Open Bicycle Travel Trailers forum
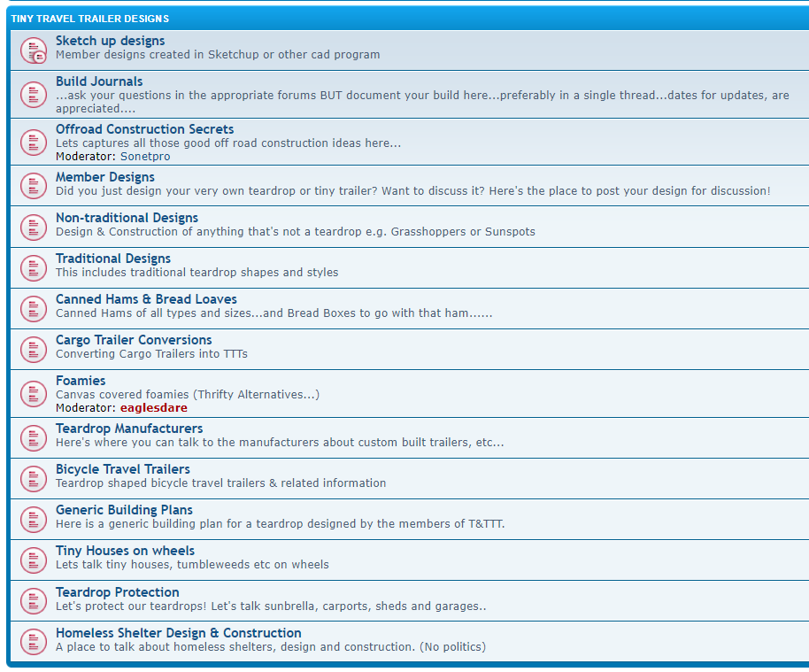 [123, 469]
